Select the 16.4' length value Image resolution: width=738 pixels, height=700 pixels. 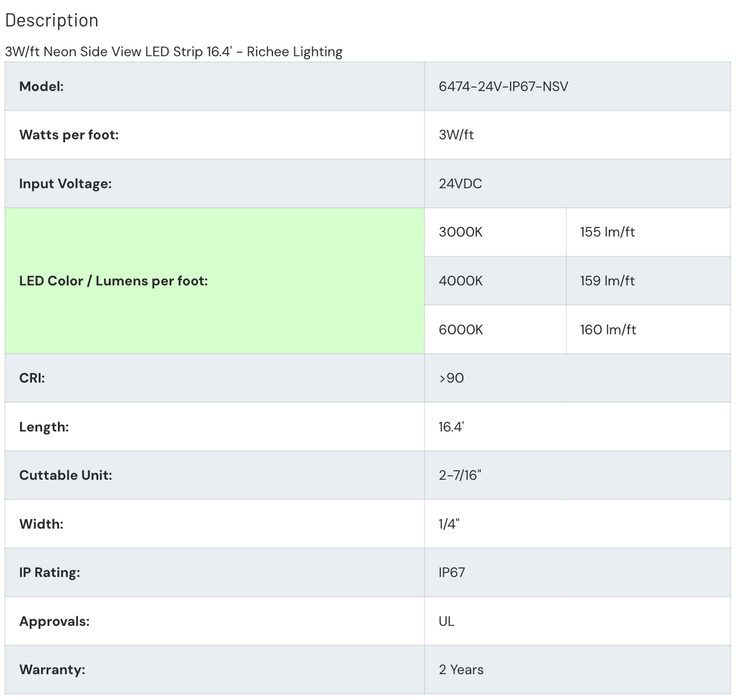451,426
